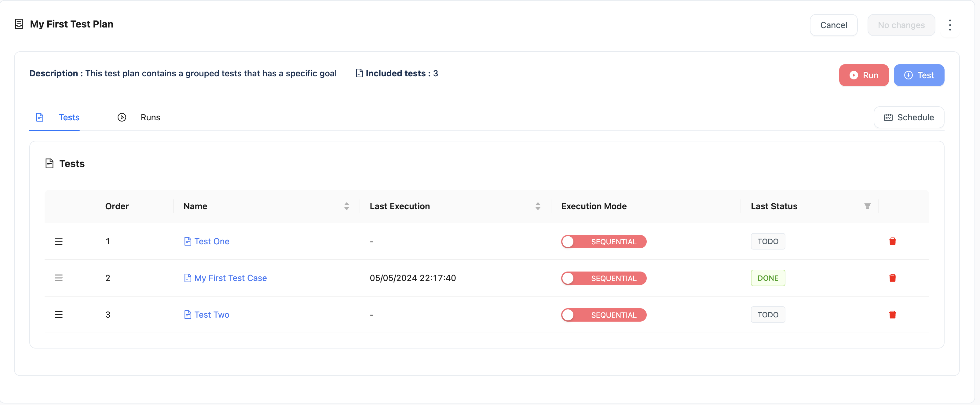Switch to the Runs tab
Image resolution: width=980 pixels, height=405 pixels.
pyautogui.click(x=139, y=117)
